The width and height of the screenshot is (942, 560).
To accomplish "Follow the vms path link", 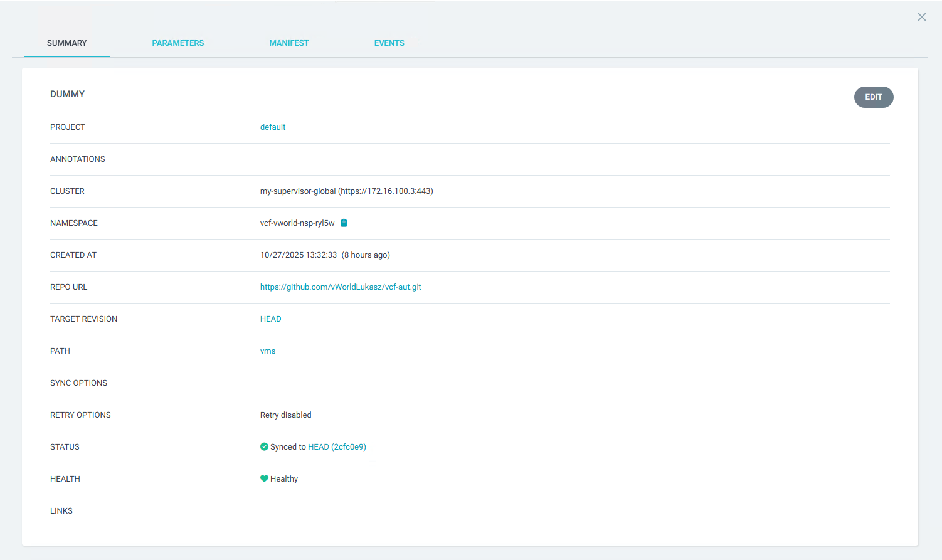I will tap(268, 351).
